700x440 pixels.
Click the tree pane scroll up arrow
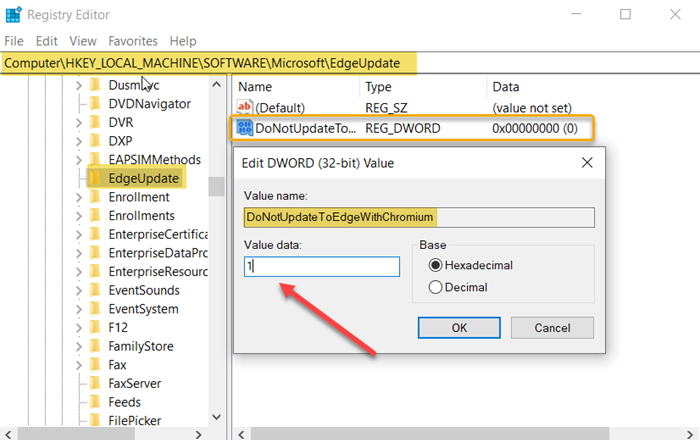click(x=217, y=84)
